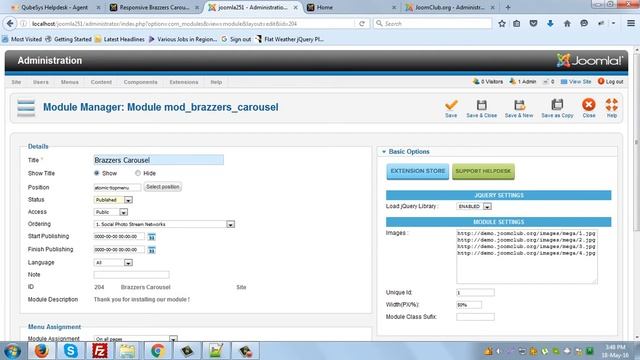Select Show title radio button
The width and height of the screenshot is (640, 360).
97,173
